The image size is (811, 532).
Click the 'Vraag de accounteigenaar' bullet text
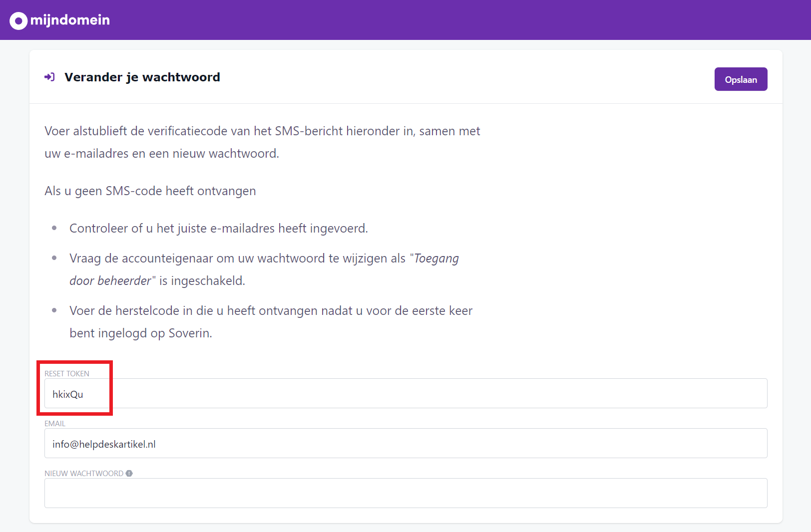point(237,259)
